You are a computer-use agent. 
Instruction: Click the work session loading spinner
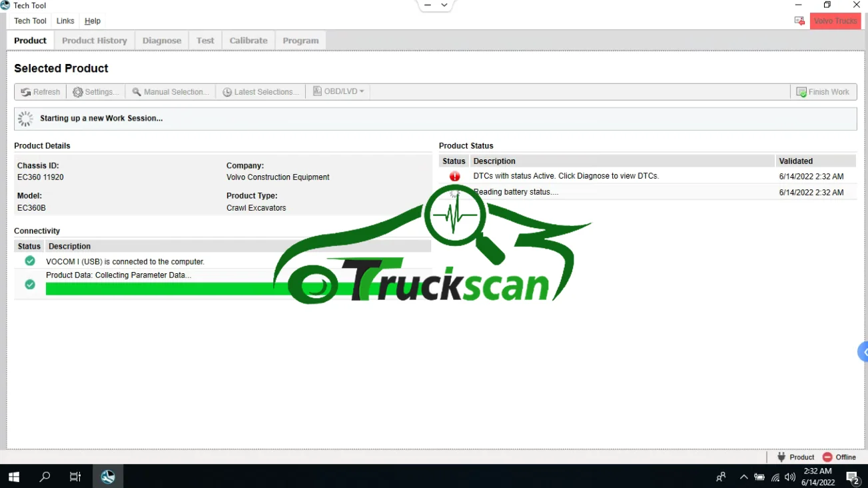(x=25, y=119)
